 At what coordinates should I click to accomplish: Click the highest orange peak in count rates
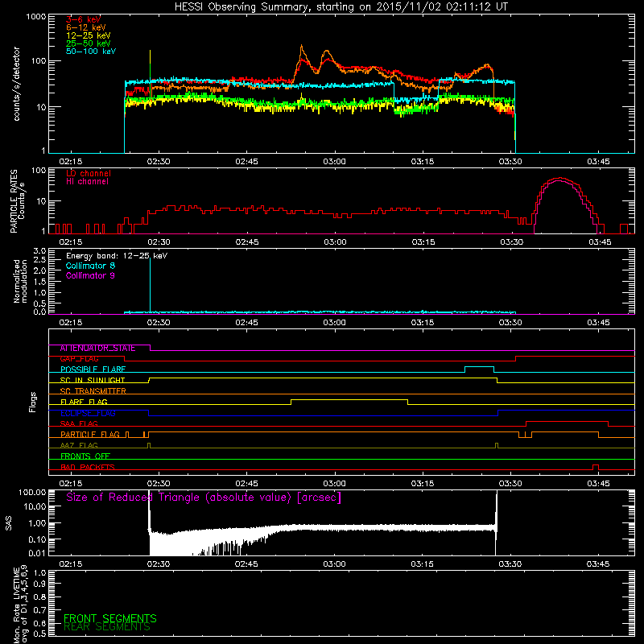(301, 47)
